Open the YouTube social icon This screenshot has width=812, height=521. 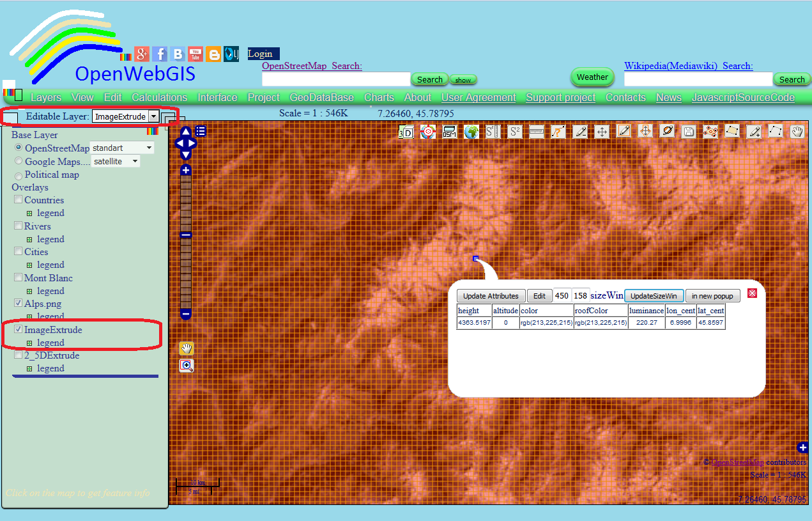195,54
